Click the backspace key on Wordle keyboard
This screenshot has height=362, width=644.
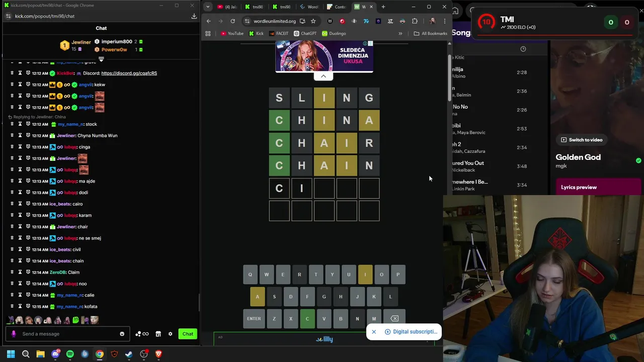394,319
